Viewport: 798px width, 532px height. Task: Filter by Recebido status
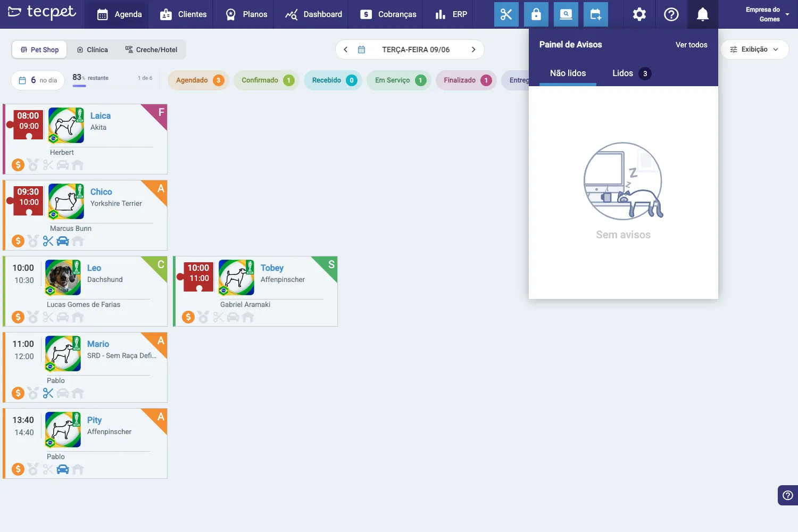point(333,80)
